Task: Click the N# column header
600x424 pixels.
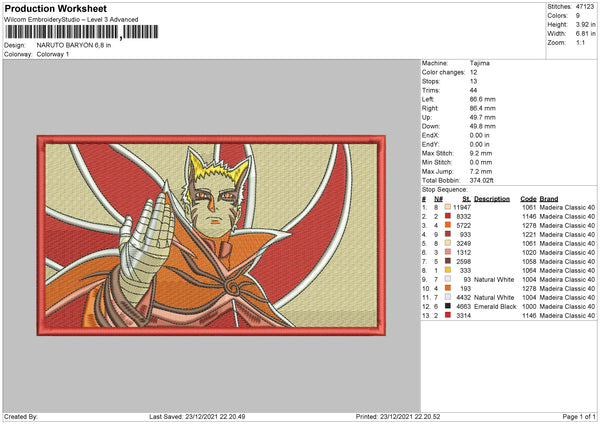Action: pos(438,199)
